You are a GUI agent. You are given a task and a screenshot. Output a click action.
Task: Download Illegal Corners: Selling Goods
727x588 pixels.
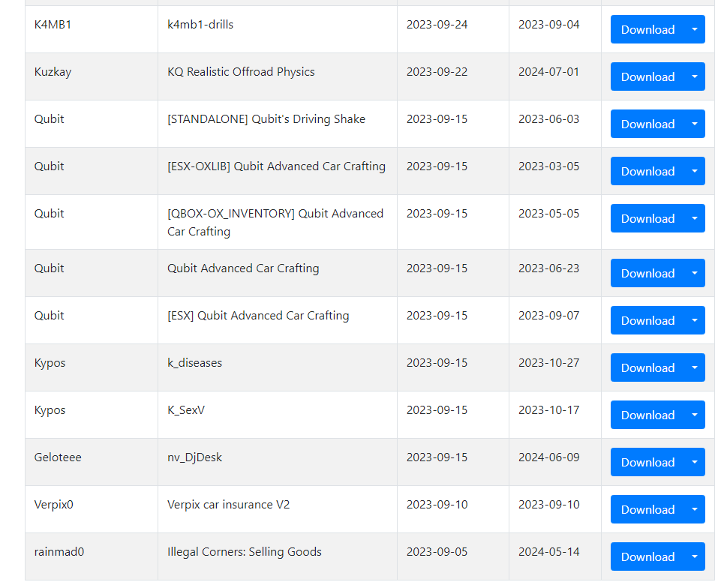(x=647, y=557)
